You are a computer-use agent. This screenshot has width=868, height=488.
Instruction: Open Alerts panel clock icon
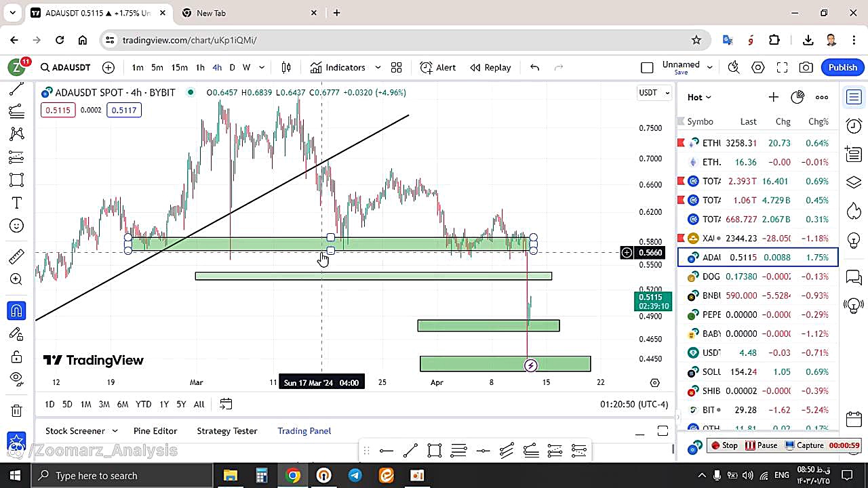[854, 126]
